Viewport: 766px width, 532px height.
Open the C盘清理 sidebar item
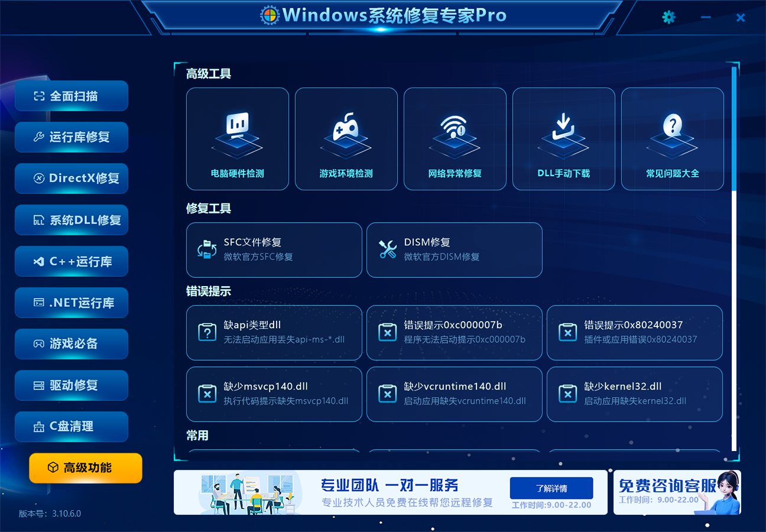coord(72,426)
